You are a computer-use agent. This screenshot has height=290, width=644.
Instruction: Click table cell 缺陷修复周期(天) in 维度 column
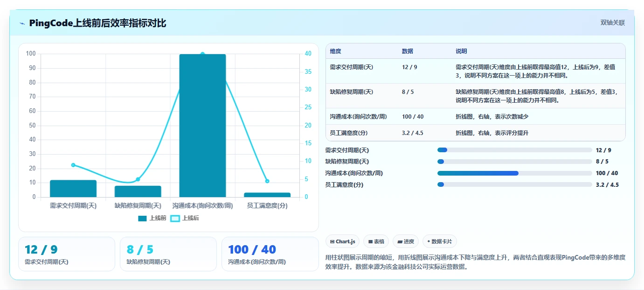point(351,92)
